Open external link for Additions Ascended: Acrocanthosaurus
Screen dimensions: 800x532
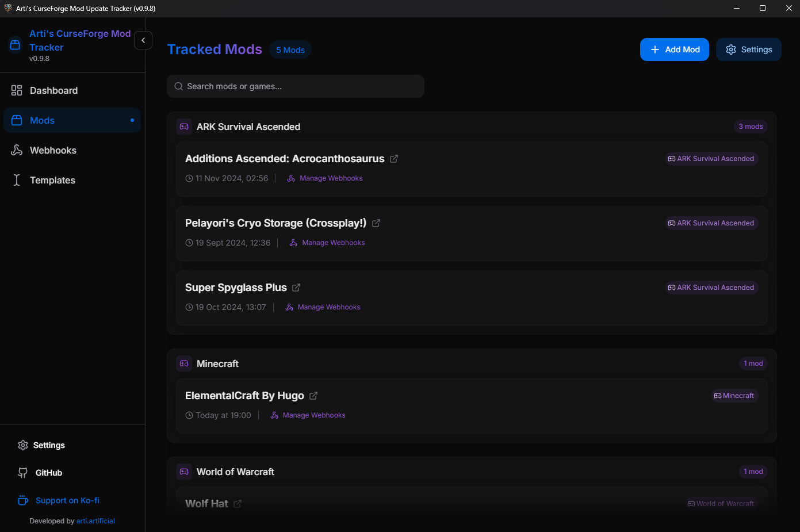[x=394, y=159]
